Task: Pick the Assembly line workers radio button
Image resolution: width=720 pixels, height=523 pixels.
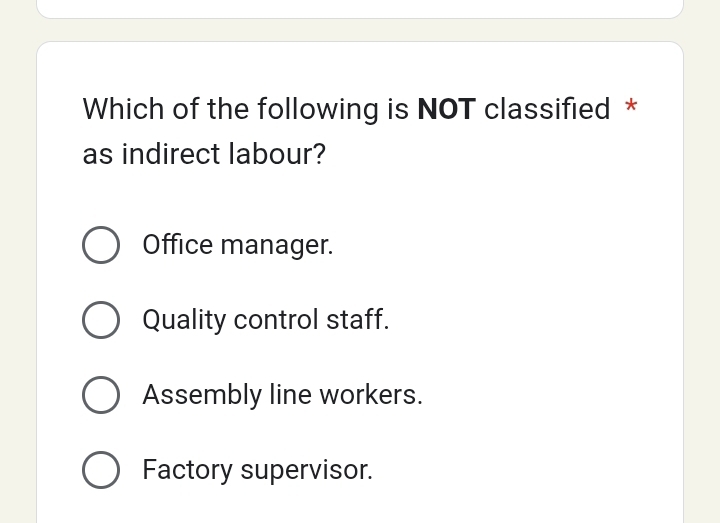Action: [x=101, y=395]
